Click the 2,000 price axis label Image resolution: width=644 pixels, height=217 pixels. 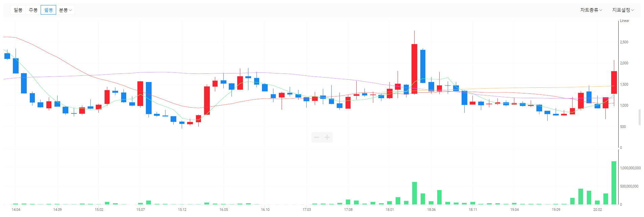click(x=624, y=63)
